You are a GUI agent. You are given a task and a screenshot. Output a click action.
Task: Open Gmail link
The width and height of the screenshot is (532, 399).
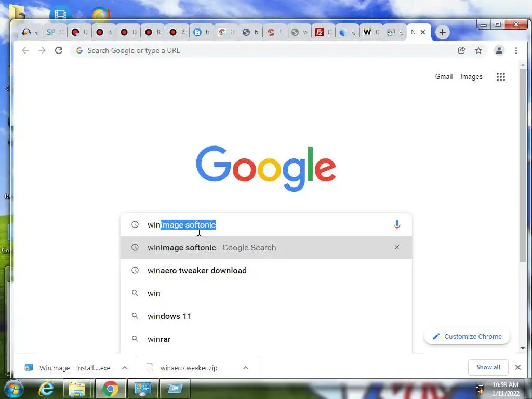pyautogui.click(x=444, y=77)
